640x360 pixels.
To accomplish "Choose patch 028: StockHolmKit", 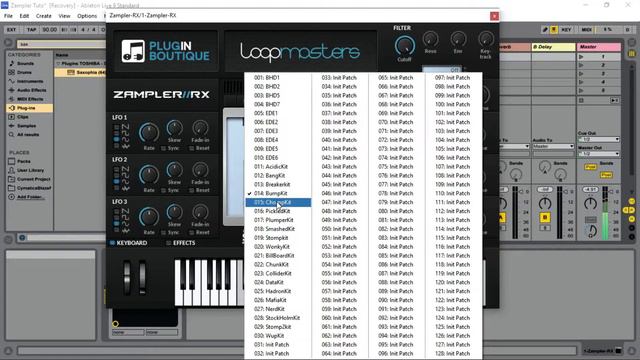I will [278, 318].
